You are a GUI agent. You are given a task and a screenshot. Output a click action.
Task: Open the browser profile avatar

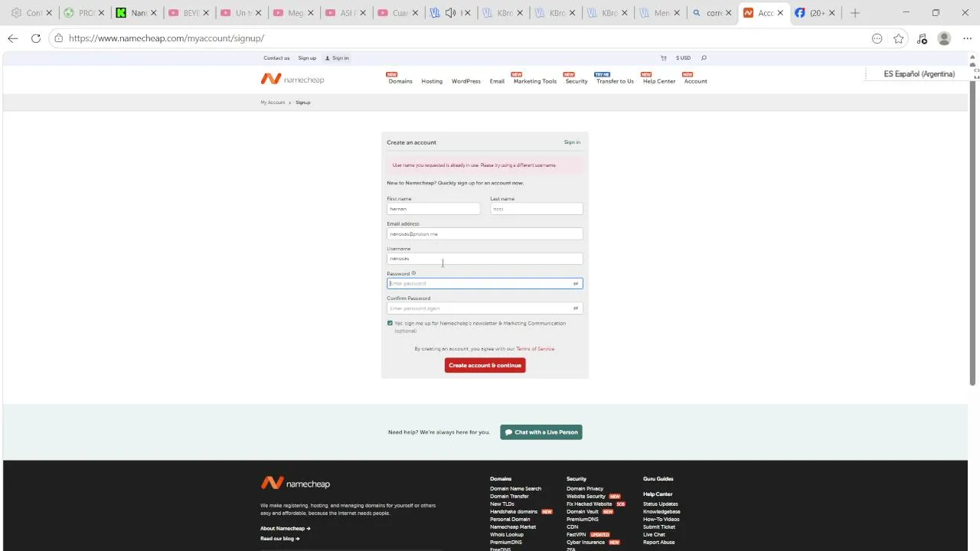944,38
